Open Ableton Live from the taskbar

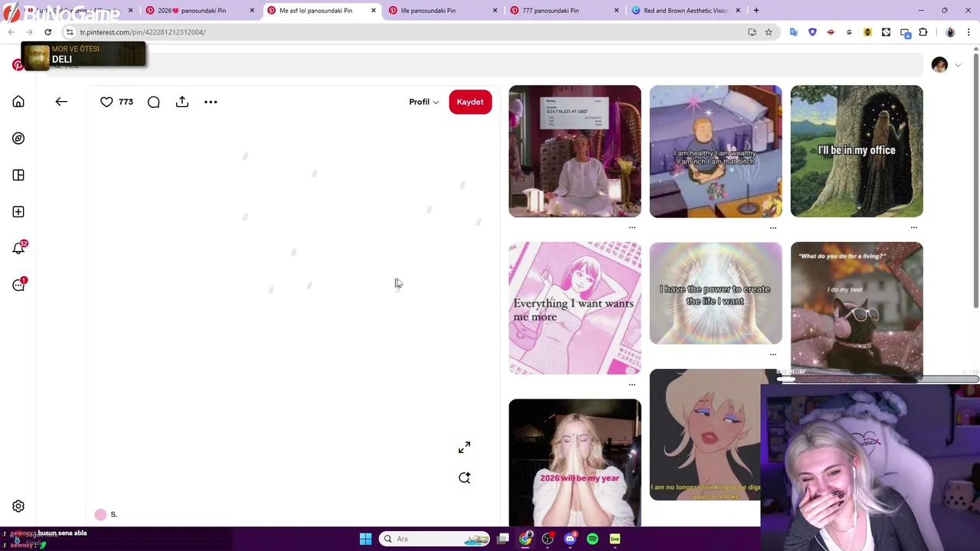pos(615,539)
